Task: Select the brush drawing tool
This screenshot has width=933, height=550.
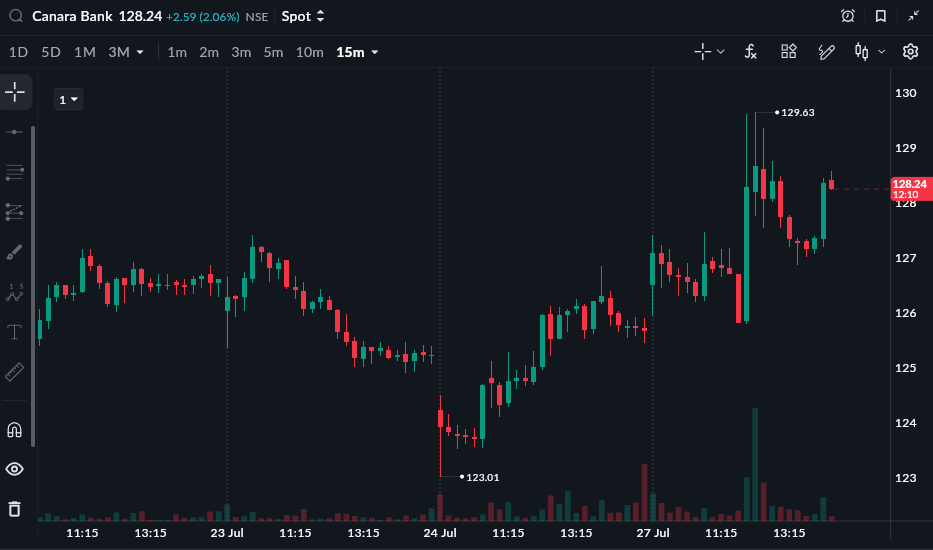Action: (14, 252)
